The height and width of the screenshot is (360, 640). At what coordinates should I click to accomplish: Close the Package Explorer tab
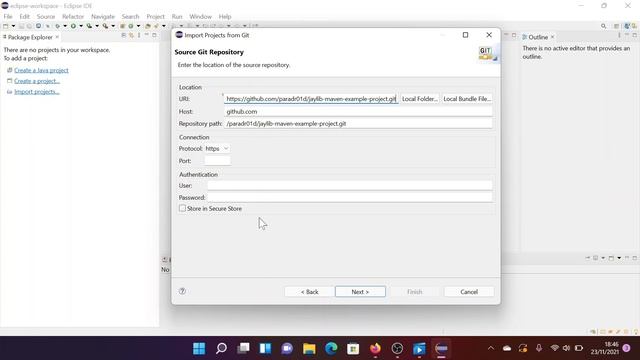[x=57, y=37]
